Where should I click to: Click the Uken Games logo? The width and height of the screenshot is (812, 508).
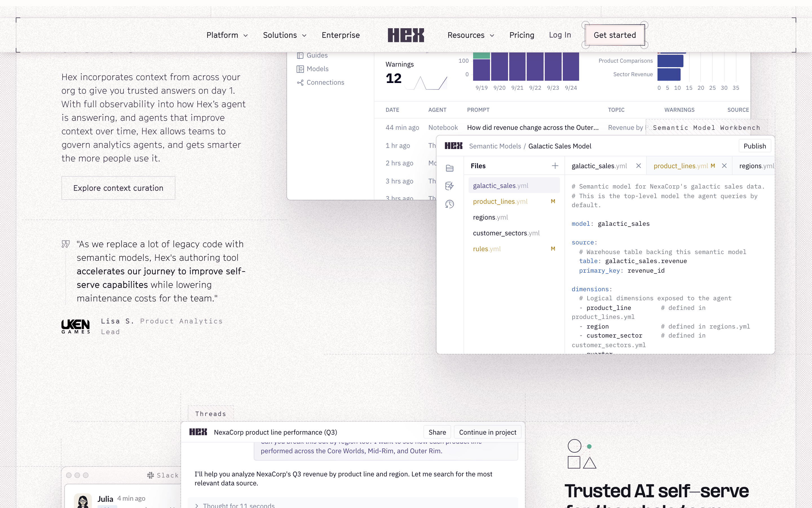tap(76, 326)
